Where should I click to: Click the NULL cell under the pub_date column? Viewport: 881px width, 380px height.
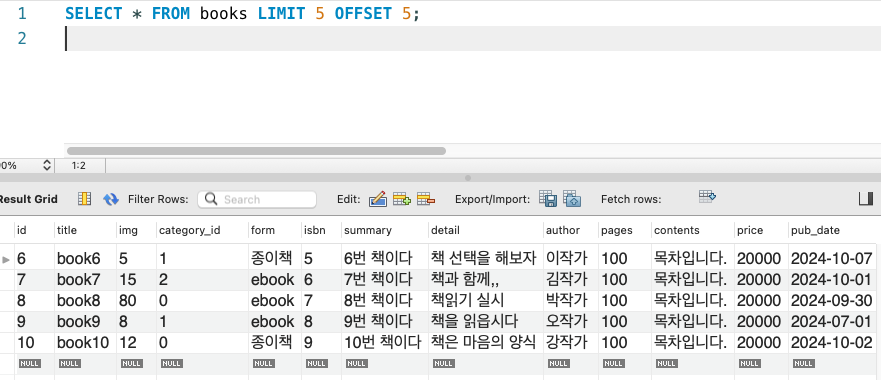[x=803, y=364]
